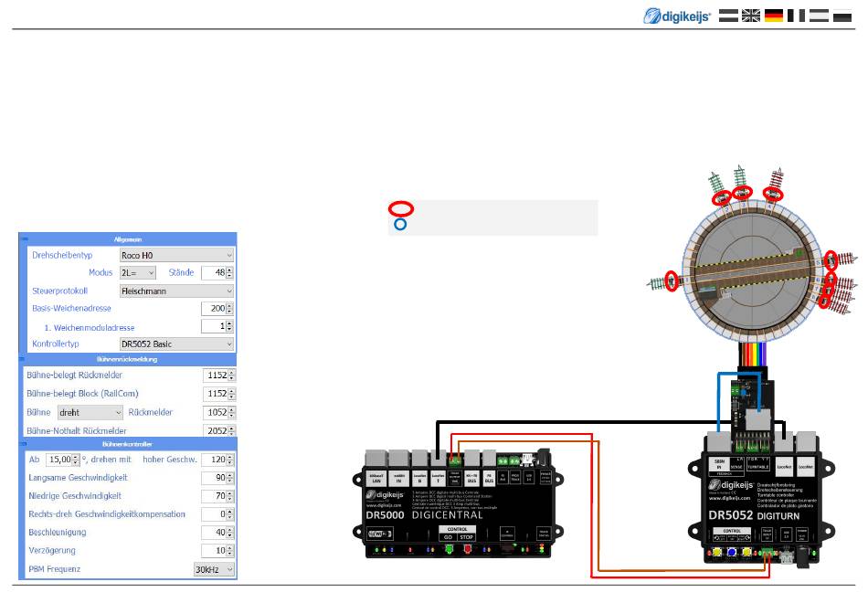This screenshot has height=603, width=868.
Task: Open the Kontrollertyp dropdown showing DR5052 Basic
Action: (x=176, y=344)
